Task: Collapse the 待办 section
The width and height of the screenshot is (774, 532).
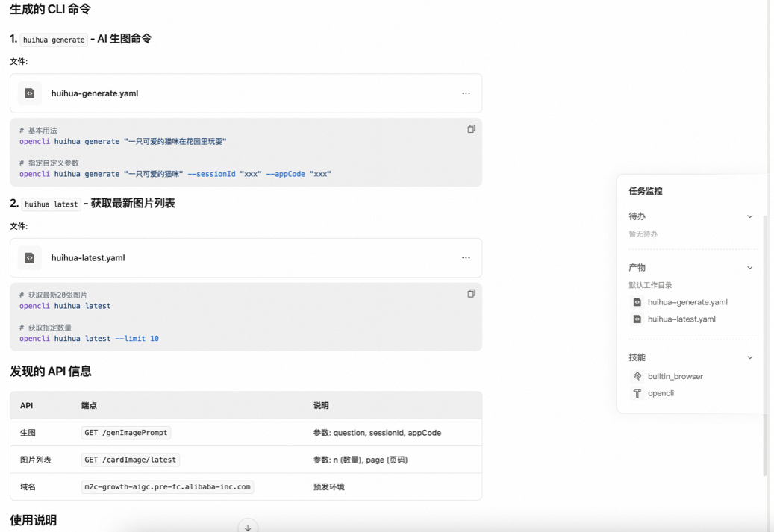Action: point(749,216)
